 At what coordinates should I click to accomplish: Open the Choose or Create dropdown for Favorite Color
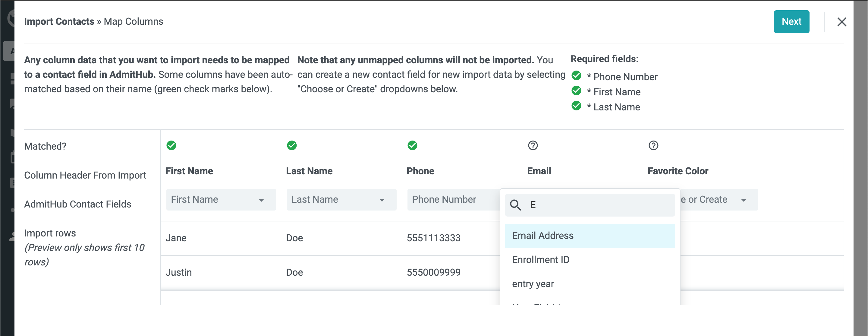tap(719, 200)
